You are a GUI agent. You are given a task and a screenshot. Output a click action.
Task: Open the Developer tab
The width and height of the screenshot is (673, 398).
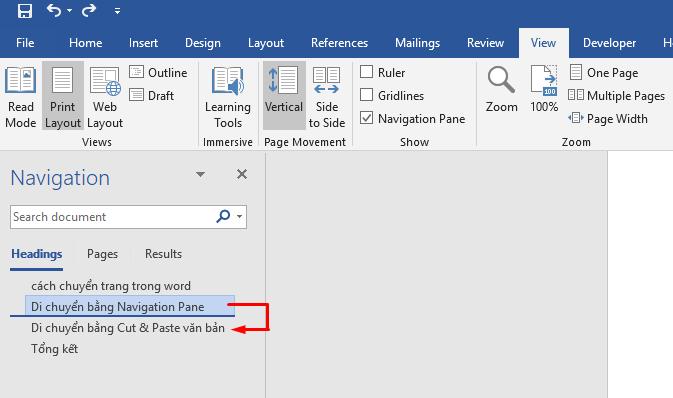[x=609, y=43]
